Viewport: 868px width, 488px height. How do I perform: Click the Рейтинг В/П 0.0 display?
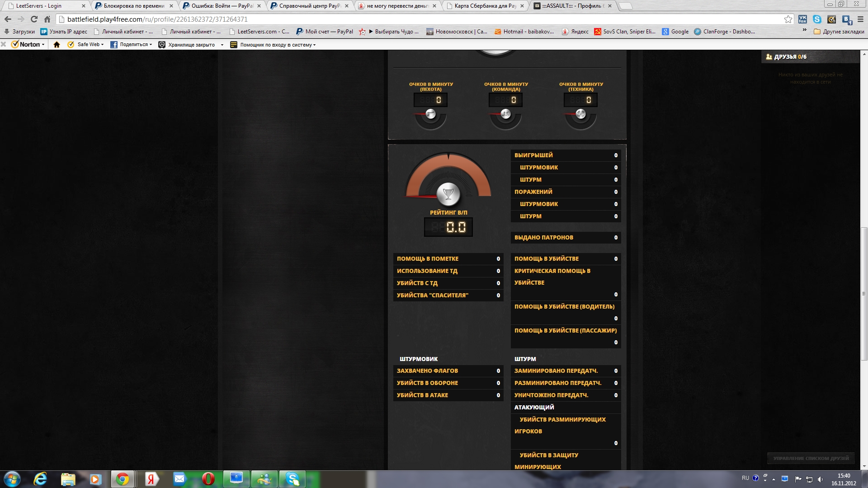click(448, 227)
